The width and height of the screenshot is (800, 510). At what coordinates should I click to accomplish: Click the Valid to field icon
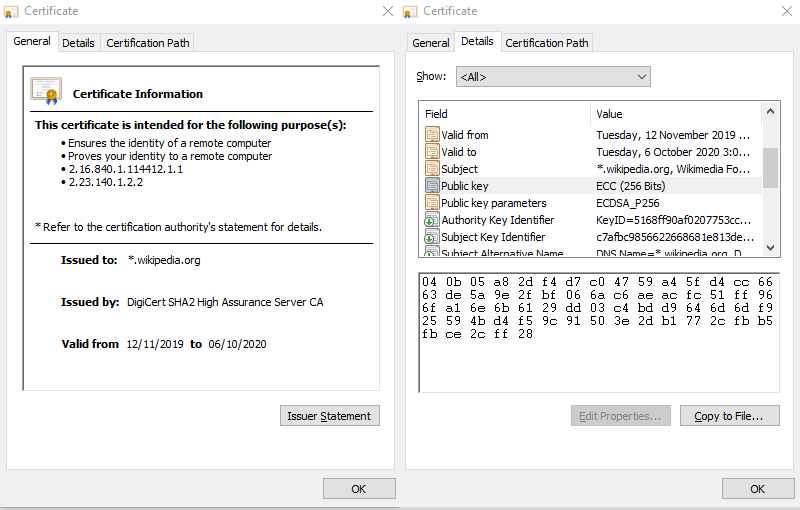[432, 152]
